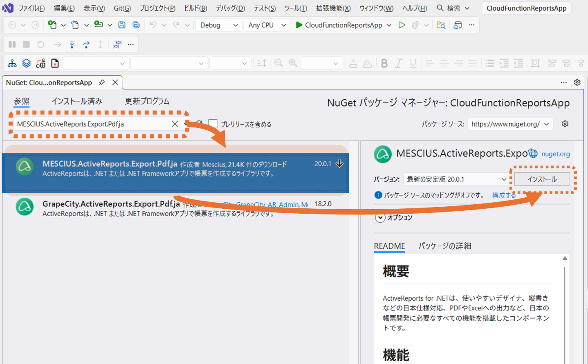Screen dimensions: 588x364
Task: Select the MESCIUS.ActiveReports.Export.Pdf.ja package row
Action: tap(175, 173)
